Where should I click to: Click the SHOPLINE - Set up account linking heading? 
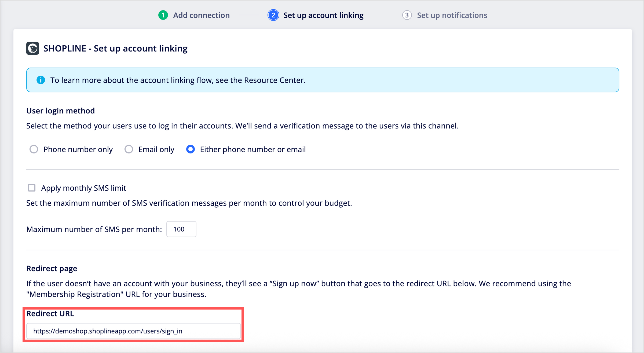115,48
